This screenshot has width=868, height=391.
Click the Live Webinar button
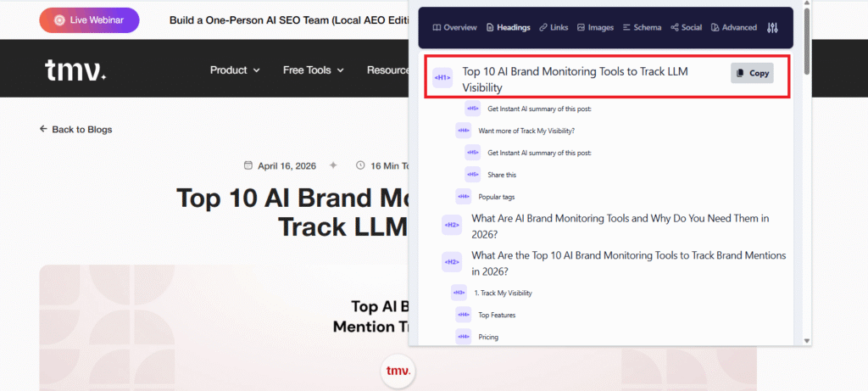point(89,20)
